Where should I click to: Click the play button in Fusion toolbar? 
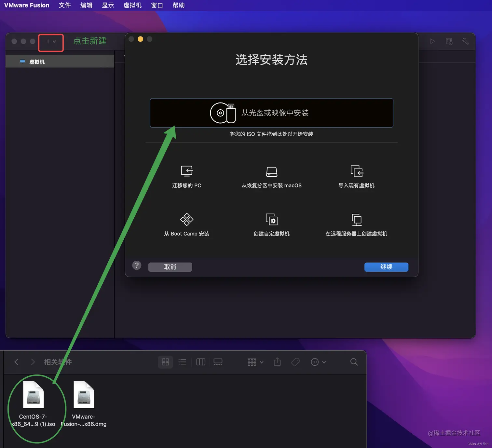(432, 41)
